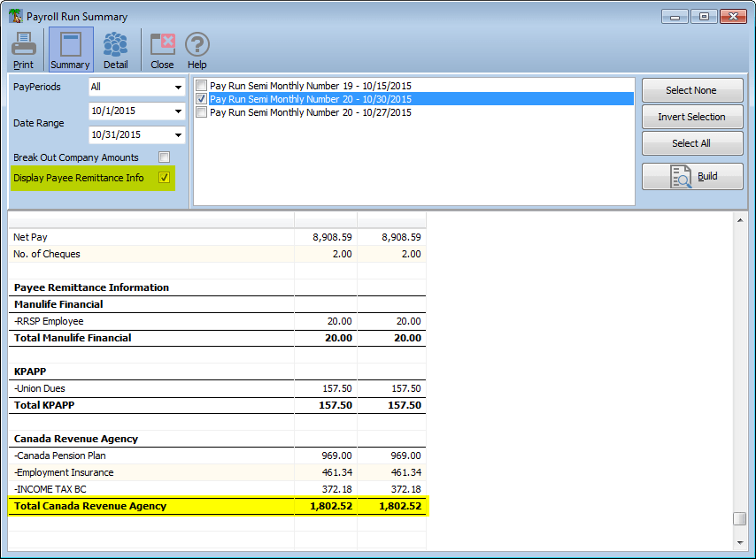756x559 pixels.
Task: Maximize the Payroll Run Summary window
Action: (x=704, y=17)
